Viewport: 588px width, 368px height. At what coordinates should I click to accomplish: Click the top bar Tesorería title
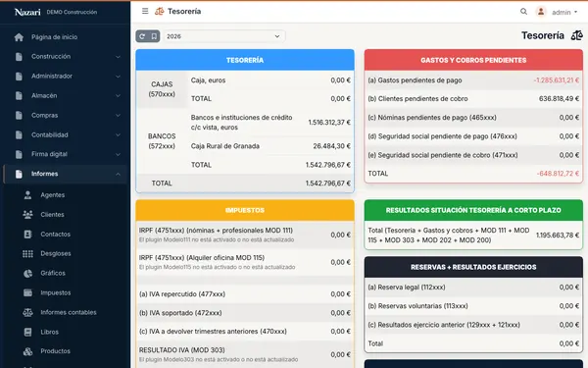[x=184, y=11]
